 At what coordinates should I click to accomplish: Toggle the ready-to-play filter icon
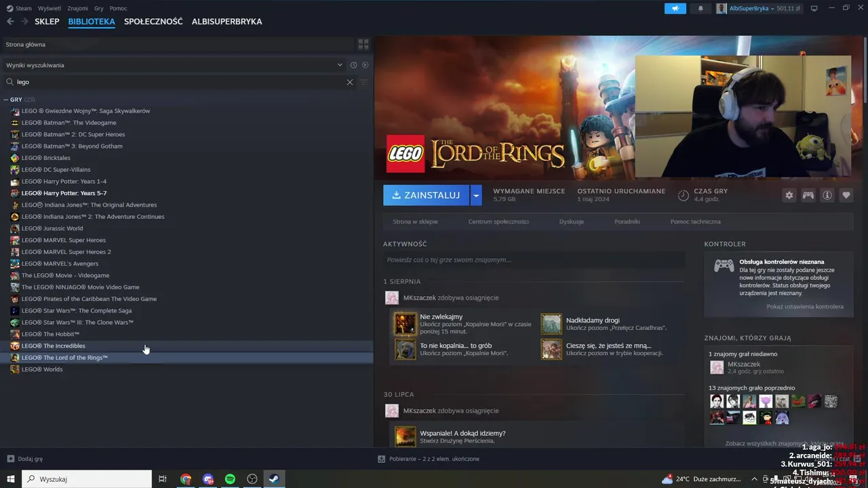pyautogui.click(x=365, y=65)
